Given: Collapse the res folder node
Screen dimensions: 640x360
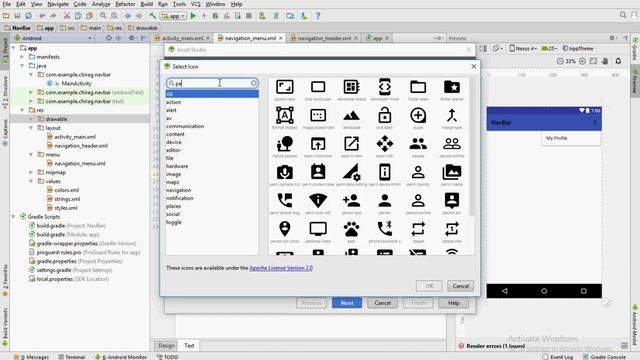Looking at the screenshot, I should (x=22, y=110).
